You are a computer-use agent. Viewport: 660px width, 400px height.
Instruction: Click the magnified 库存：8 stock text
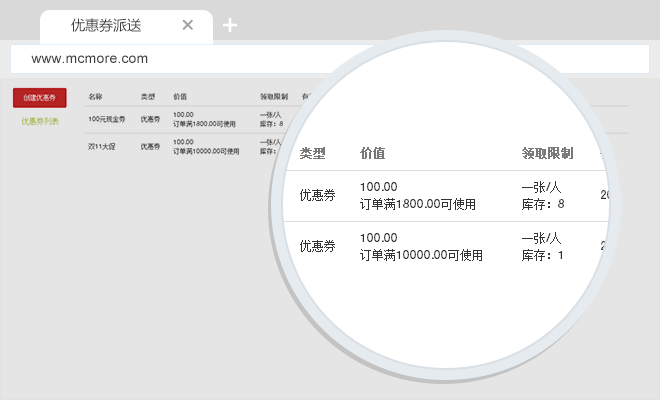click(x=543, y=204)
